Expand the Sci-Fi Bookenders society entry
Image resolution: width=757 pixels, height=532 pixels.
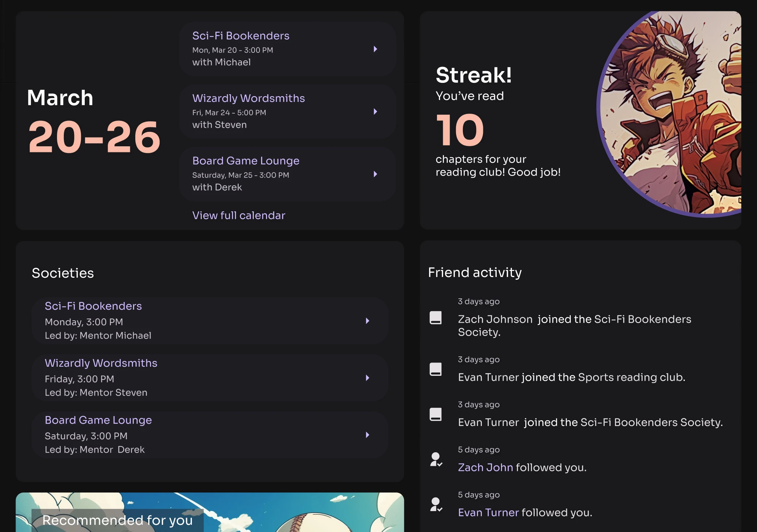(x=367, y=321)
